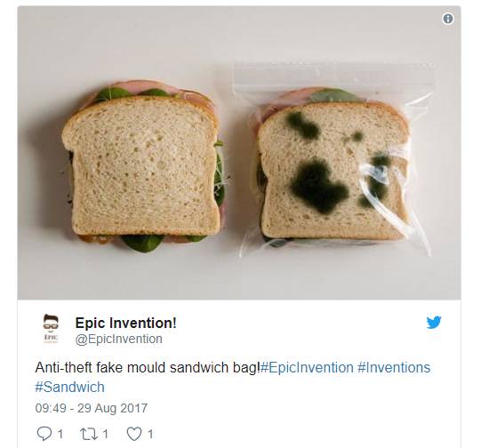The height and width of the screenshot is (448, 481).
Task: Like the tweet with the heart icon
Action: click(x=134, y=434)
